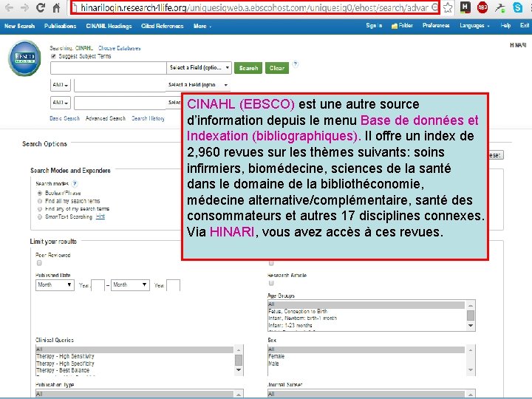Click Sex list scrollbar down arrow
The height and width of the screenshot is (399, 532).
pos(471,370)
